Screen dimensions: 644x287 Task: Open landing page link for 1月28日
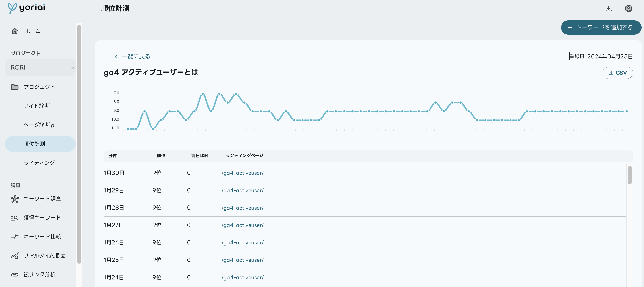(x=242, y=208)
